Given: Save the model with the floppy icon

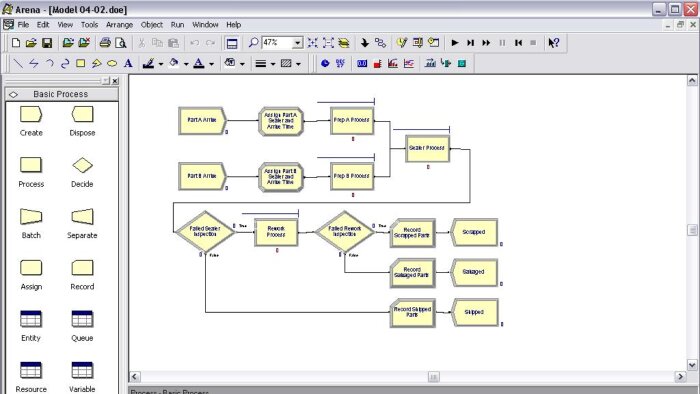Looking at the screenshot, I should 47,43.
